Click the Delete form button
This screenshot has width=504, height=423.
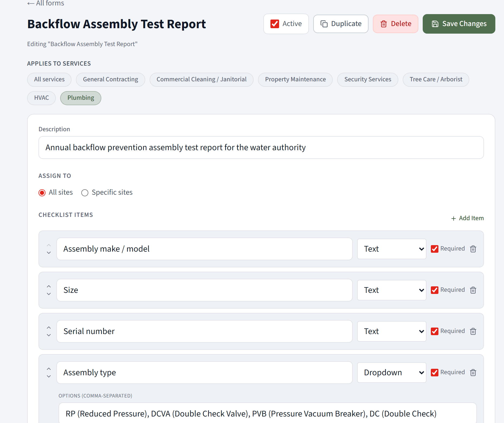tap(396, 24)
